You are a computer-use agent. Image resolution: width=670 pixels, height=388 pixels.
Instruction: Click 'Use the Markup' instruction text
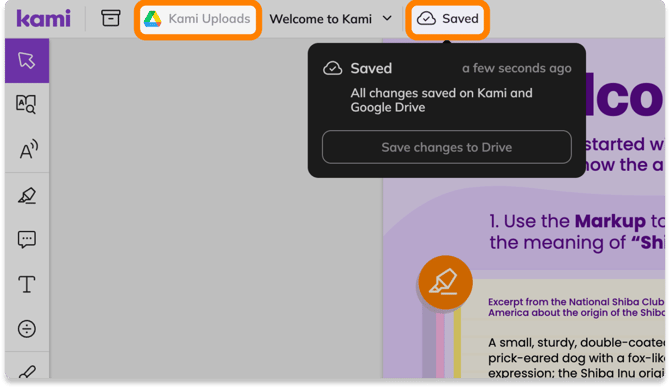pyautogui.click(x=577, y=232)
